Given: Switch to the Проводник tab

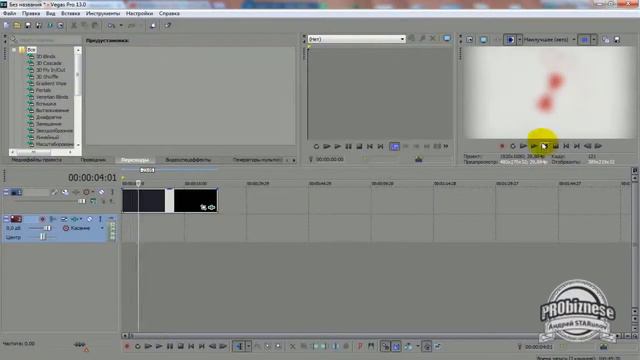Looking at the screenshot, I should [93, 160].
